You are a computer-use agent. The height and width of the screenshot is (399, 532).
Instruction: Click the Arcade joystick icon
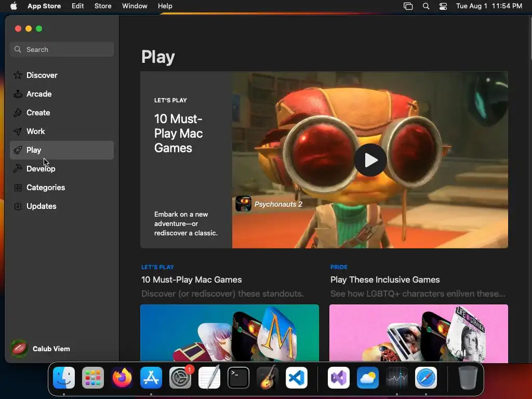click(18, 94)
